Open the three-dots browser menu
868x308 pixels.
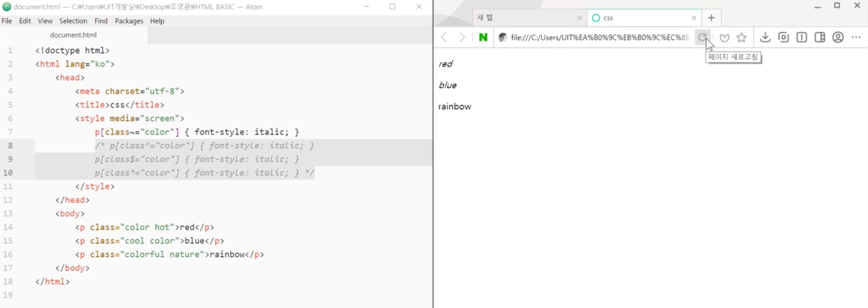(856, 37)
